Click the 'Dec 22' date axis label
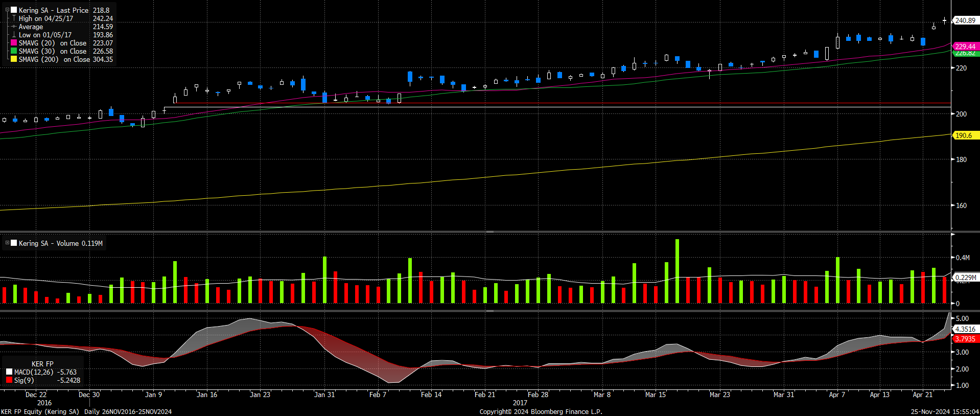Image resolution: width=980 pixels, height=416 pixels. [x=36, y=395]
